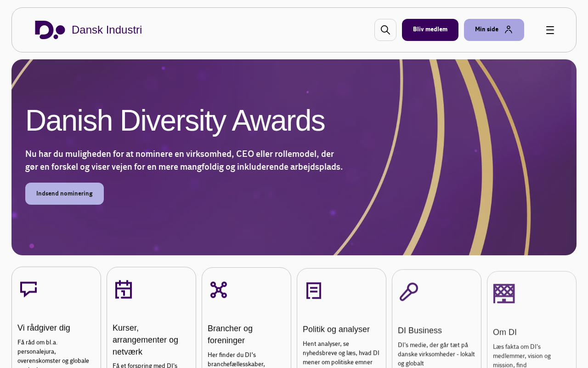This screenshot has height=368, width=588.
Task: Open Brancher og foreninger heading
Action: (x=230, y=334)
